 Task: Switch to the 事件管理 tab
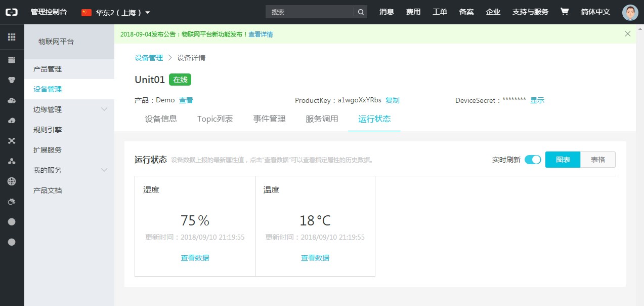pyautogui.click(x=269, y=119)
